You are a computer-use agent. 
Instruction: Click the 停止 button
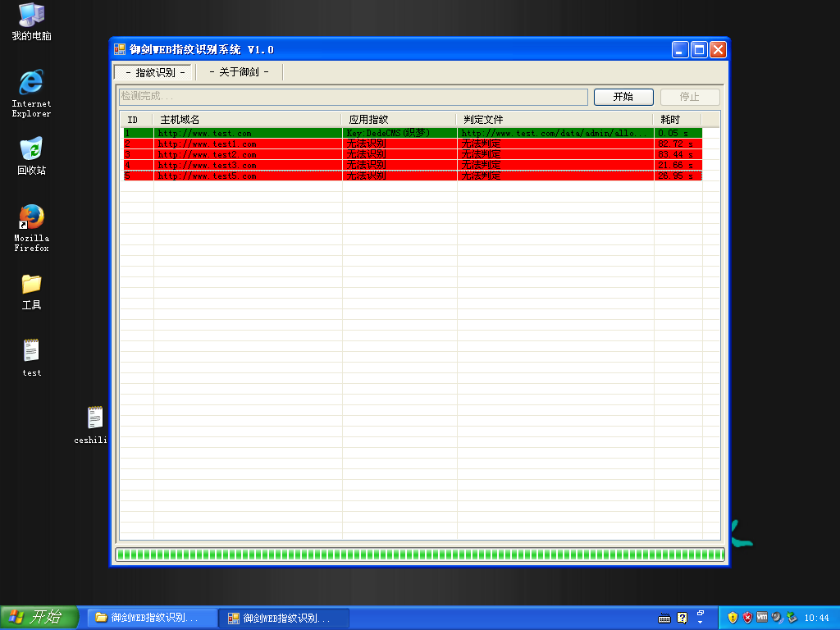tap(690, 97)
